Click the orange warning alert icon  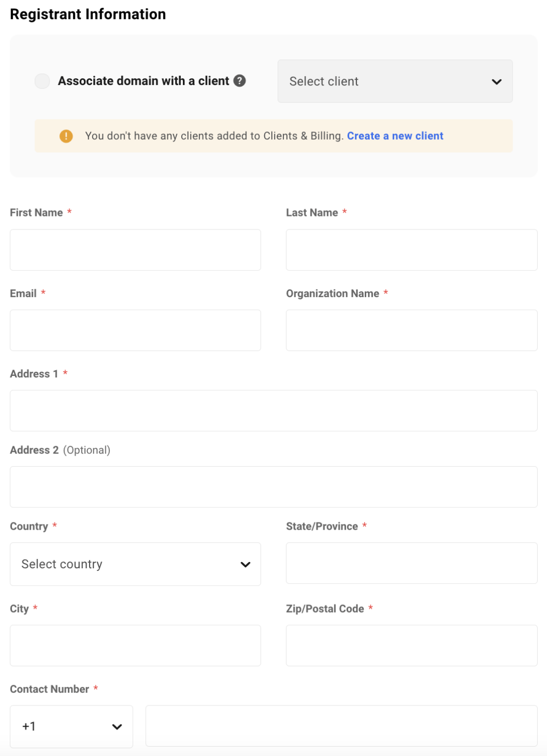pyautogui.click(x=66, y=136)
